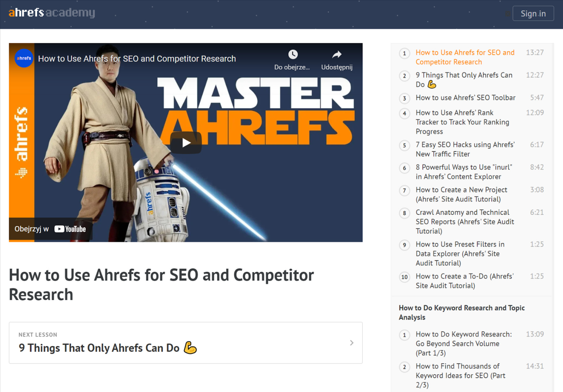This screenshot has height=392, width=563.
Task: Click the 13:27 duration of first lesson
Action: [535, 52]
